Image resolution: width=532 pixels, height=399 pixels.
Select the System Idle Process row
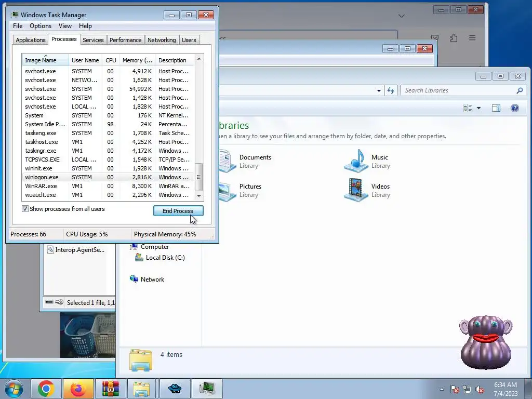pos(108,124)
